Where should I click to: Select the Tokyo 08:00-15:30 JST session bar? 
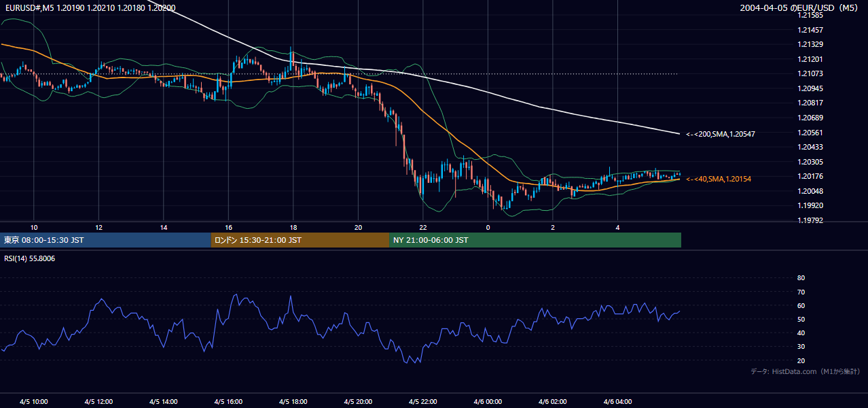[x=105, y=240]
